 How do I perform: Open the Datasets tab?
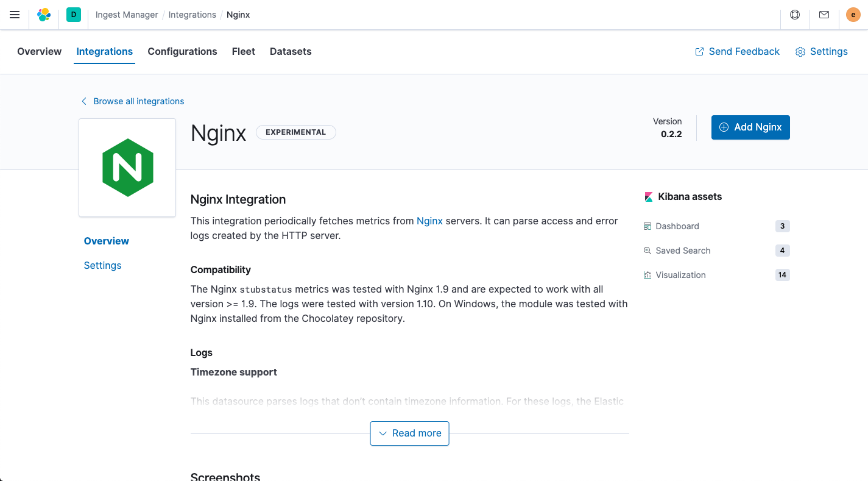[x=291, y=51]
